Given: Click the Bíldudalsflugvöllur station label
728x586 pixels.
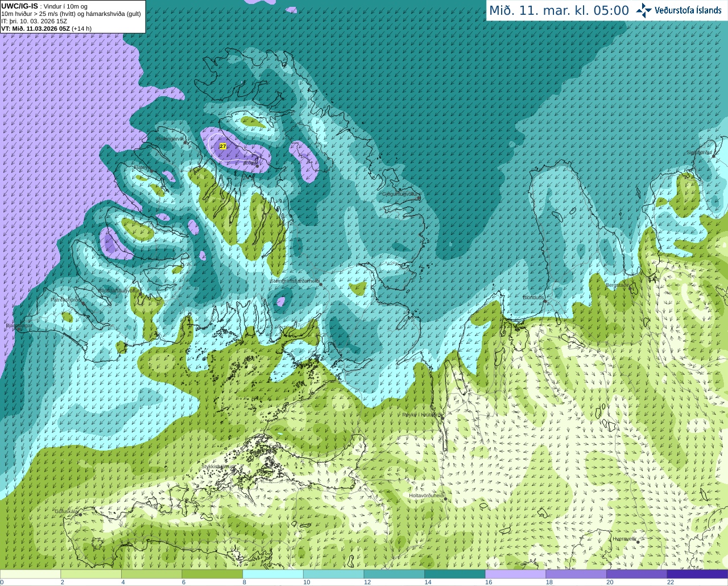Looking at the screenshot, I should pyautogui.click(x=119, y=290).
